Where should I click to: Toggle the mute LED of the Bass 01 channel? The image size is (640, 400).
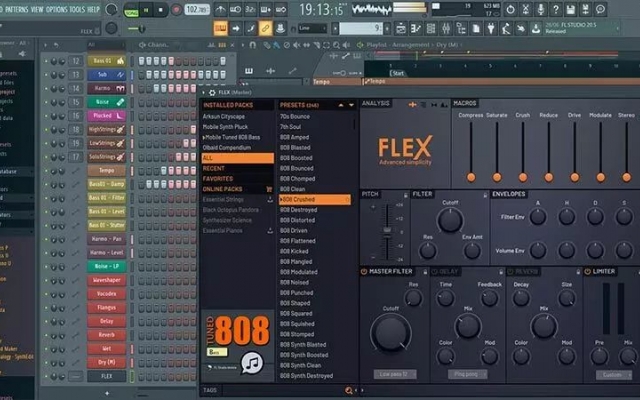[46, 61]
